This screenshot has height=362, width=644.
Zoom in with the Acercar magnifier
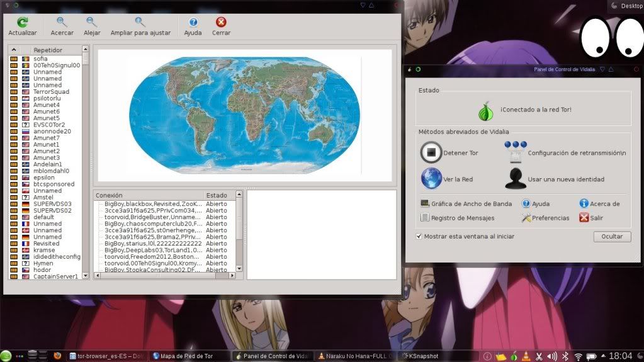point(62,22)
